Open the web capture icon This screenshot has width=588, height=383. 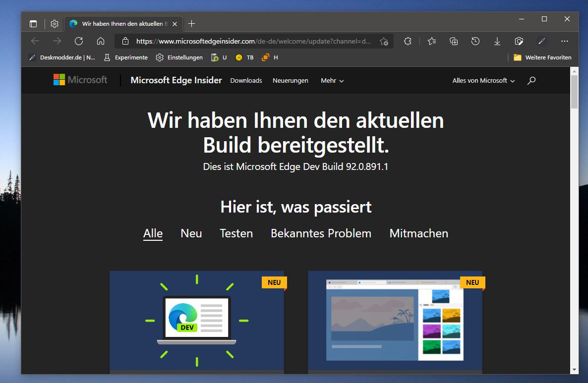(x=519, y=41)
